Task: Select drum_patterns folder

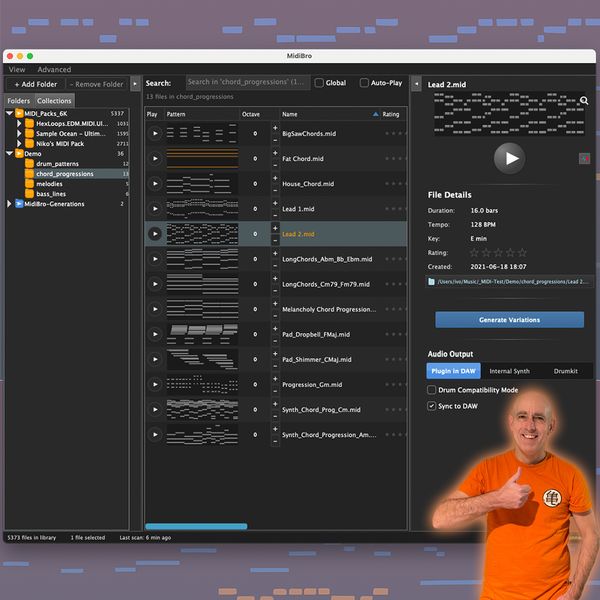Action: (x=57, y=164)
